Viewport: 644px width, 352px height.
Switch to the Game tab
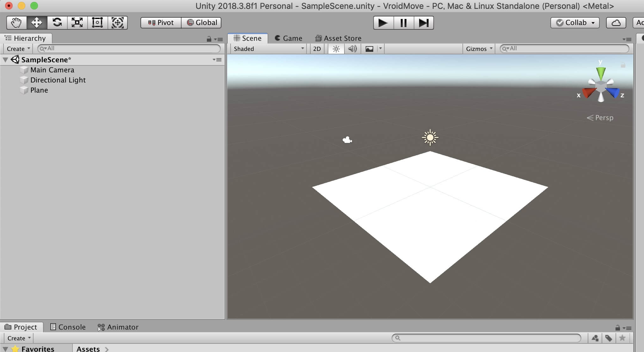[x=288, y=38]
